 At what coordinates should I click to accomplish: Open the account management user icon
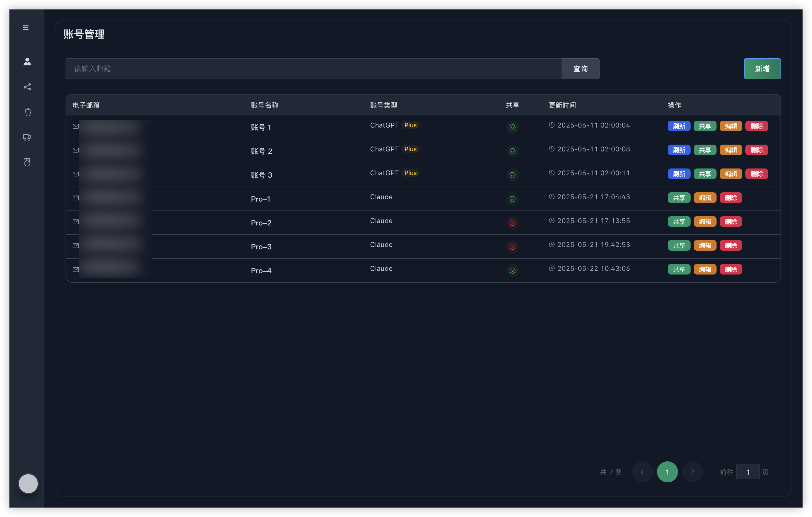(27, 61)
